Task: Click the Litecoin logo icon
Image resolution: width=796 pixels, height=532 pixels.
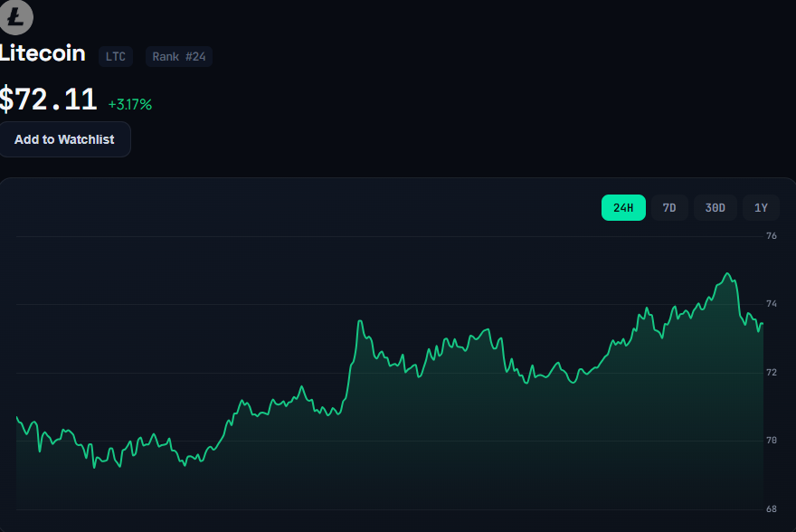Action: click(x=16, y=17)
